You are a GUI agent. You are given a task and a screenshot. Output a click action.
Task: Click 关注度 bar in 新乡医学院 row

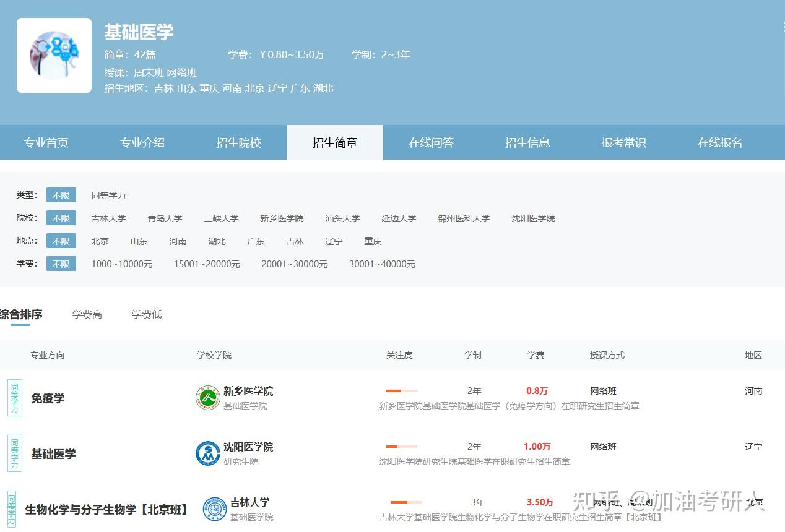(x=402, y=391)
